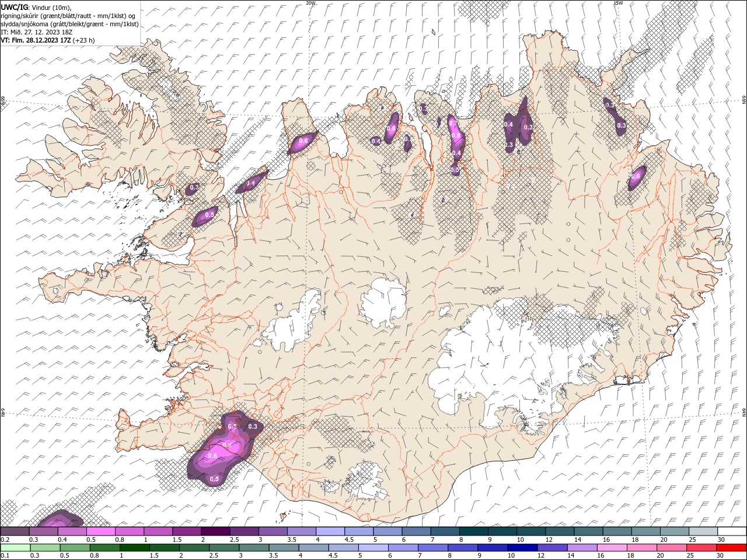Select upper legend swatch between 8 and 9
Viewport: 747px width, 560px height.
click(x=473, y=531)
